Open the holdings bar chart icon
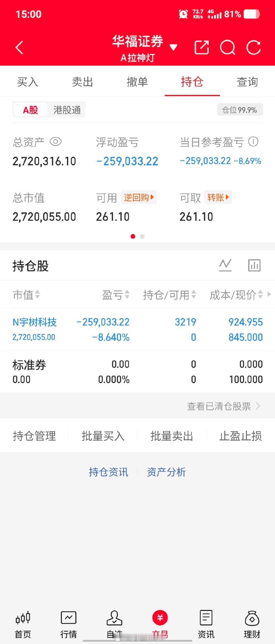The width and height of the screenshot is (275, 644). tap(254, 265)
